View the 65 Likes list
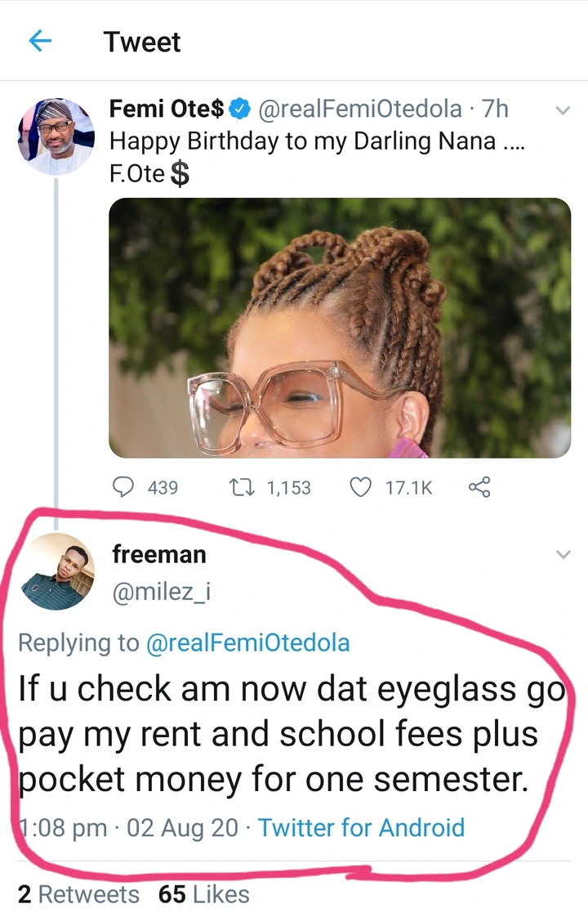 click(204, 894)
